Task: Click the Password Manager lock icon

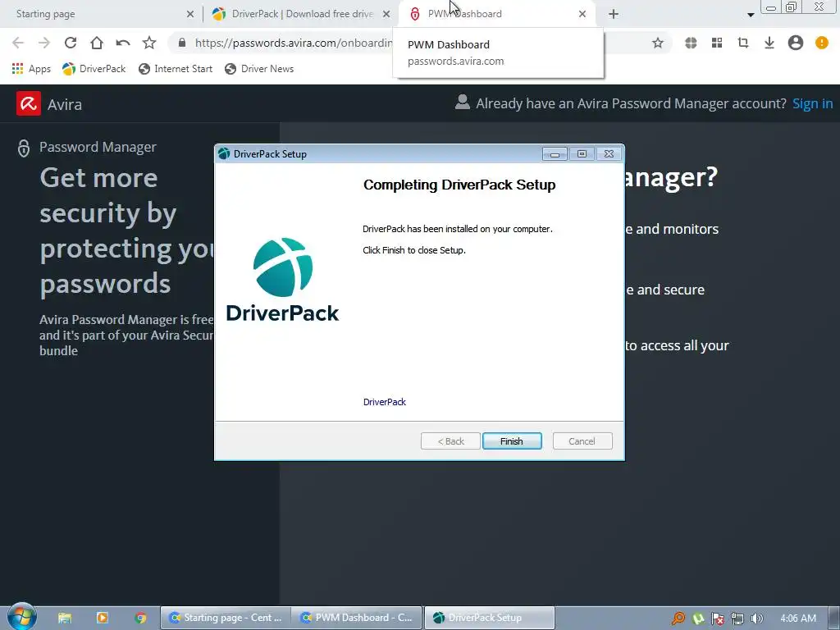Action: 24,148
